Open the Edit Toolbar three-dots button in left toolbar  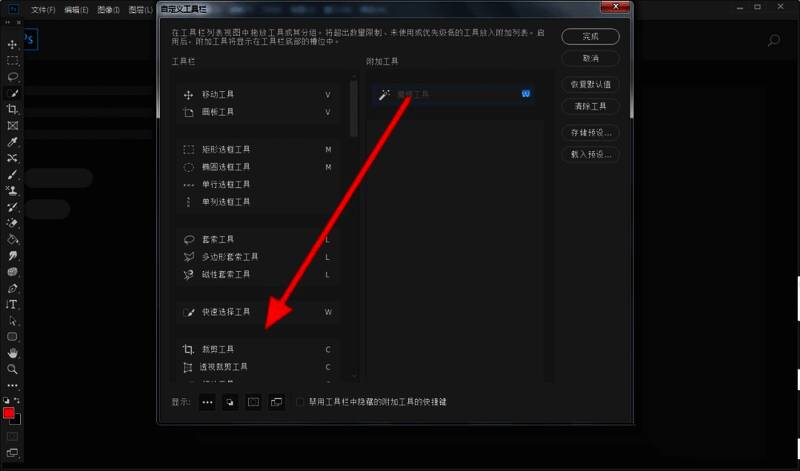coord(12,385)
